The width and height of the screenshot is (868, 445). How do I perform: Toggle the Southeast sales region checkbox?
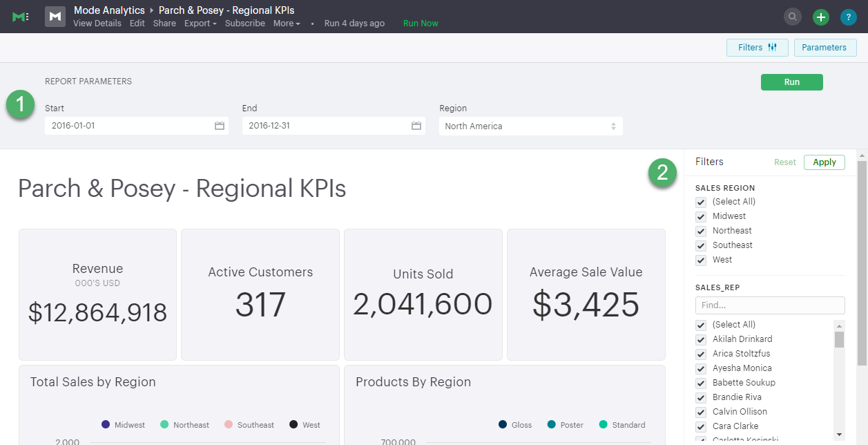click(701, 246)
